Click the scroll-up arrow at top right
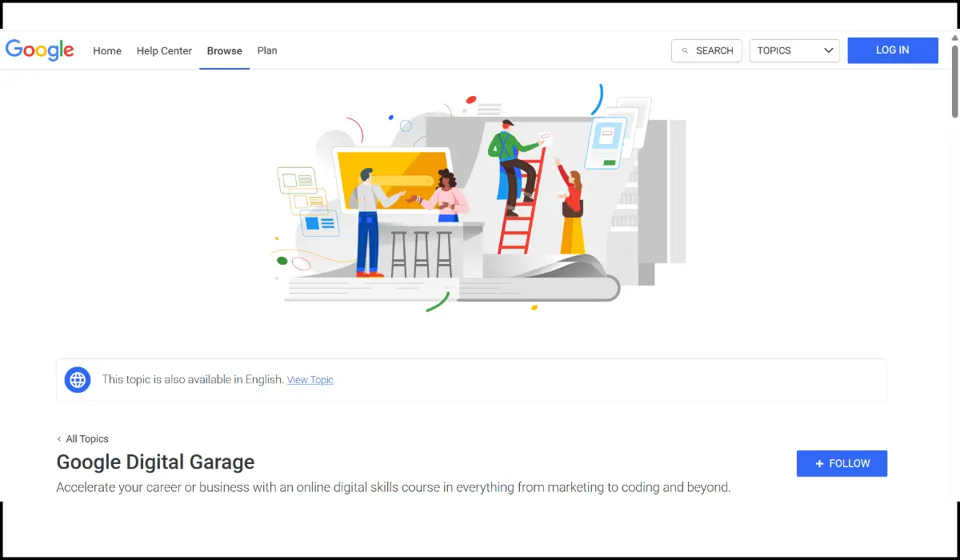960x560 pixels. click(954, 37)
